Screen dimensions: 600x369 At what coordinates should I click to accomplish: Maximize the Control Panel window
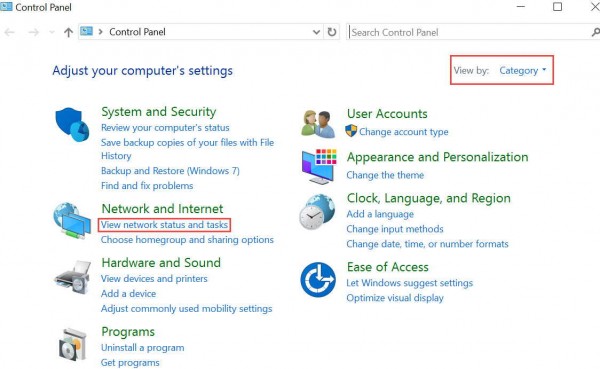click(558, 7)
